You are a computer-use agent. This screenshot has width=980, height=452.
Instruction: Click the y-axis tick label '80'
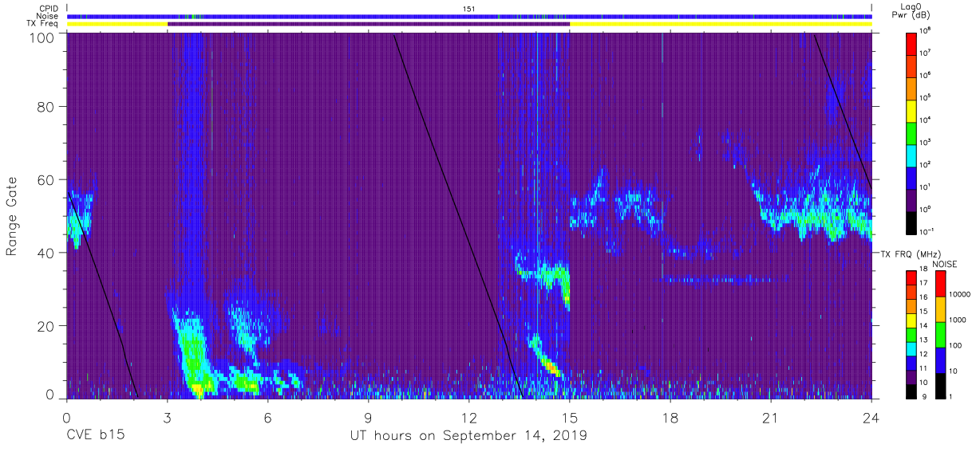[x=45, y=106]
